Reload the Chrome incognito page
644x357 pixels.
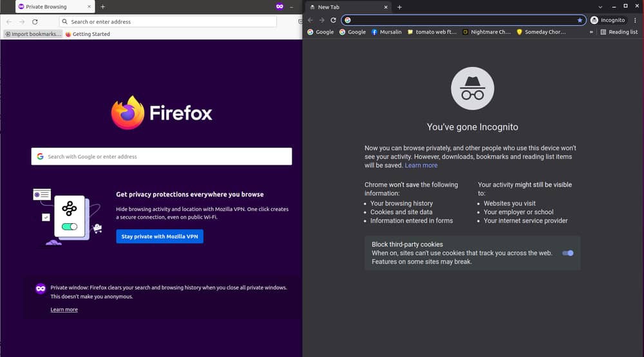334,20
